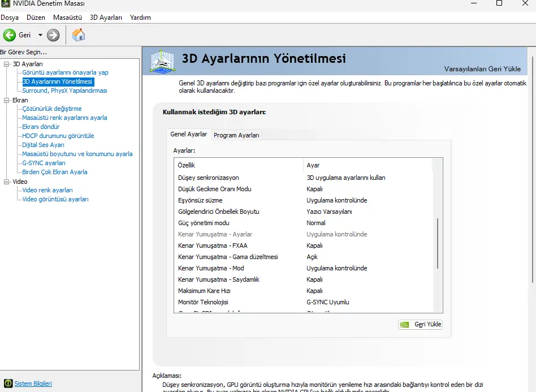Click the gray forward arrow icon

point(53,35)
